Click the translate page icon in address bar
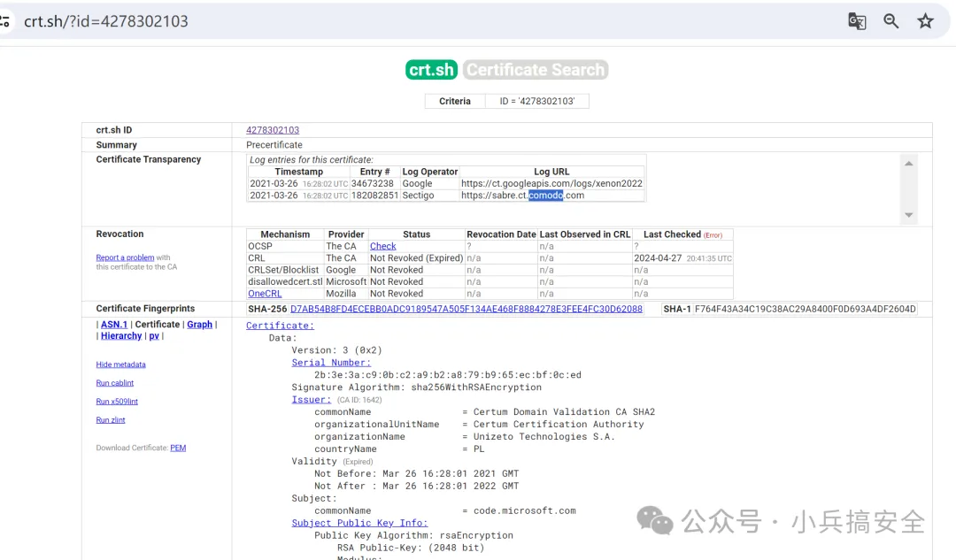This screenshot has height=560, width=956. pos(857,21)
